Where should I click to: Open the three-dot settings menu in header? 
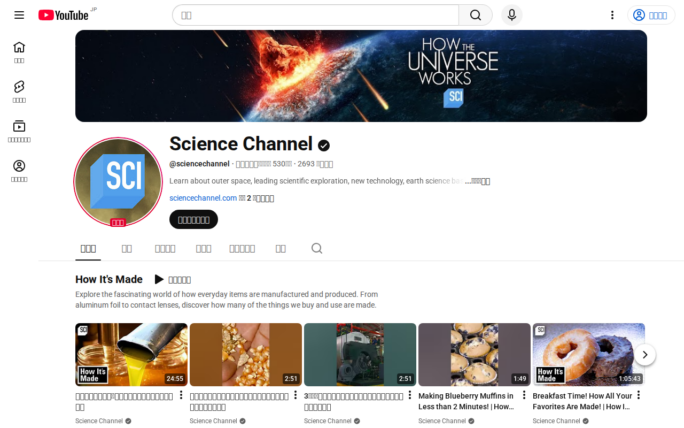[x=612, y=15]
